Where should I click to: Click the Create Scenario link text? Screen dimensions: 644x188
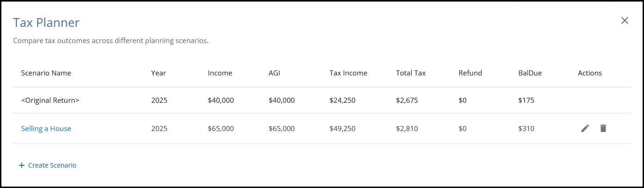[52, 165]
